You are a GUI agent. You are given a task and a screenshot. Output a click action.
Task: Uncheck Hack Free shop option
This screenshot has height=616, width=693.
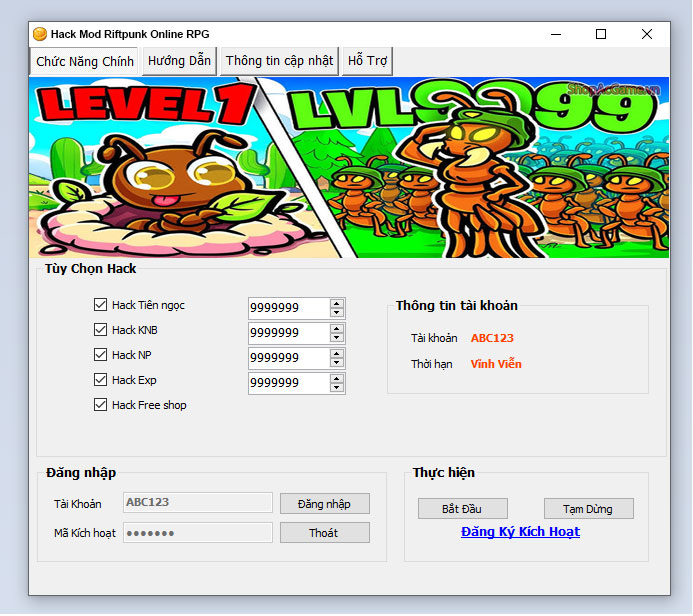[100, 405]
